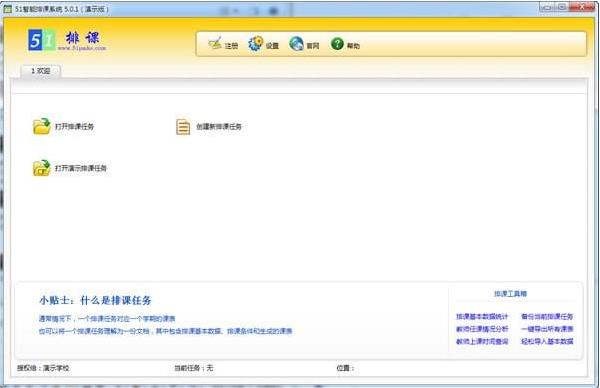This screenshot has width=600, height=388.
Task: Open the 备份当前排课任务 link
Action: [547, 316]
